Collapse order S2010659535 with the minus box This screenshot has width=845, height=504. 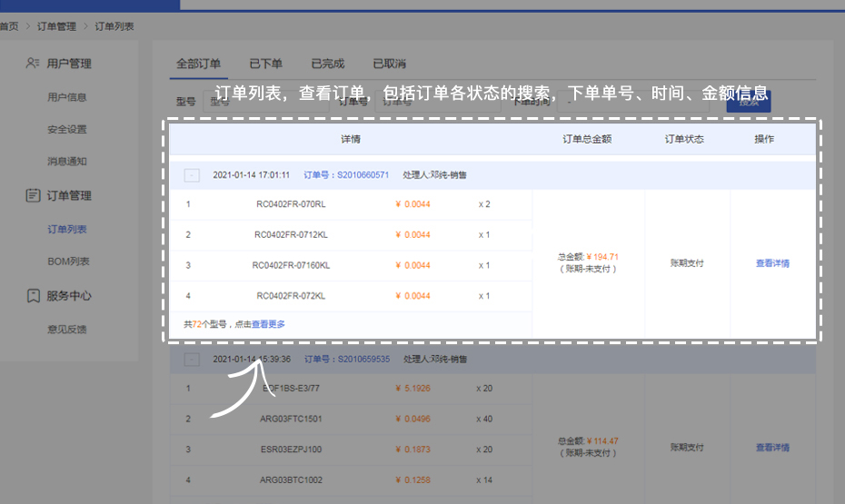pyautogui.click(x=192, y=360)
